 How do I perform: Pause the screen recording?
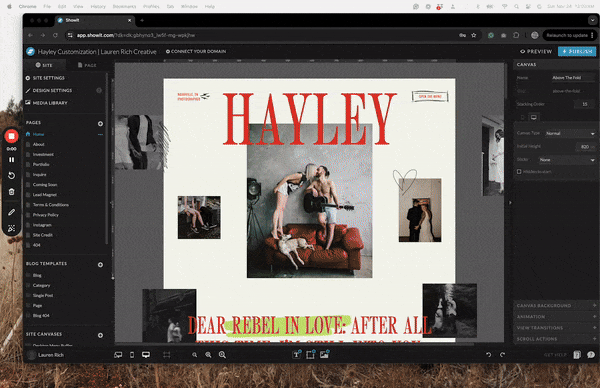(x=11, y=160)
